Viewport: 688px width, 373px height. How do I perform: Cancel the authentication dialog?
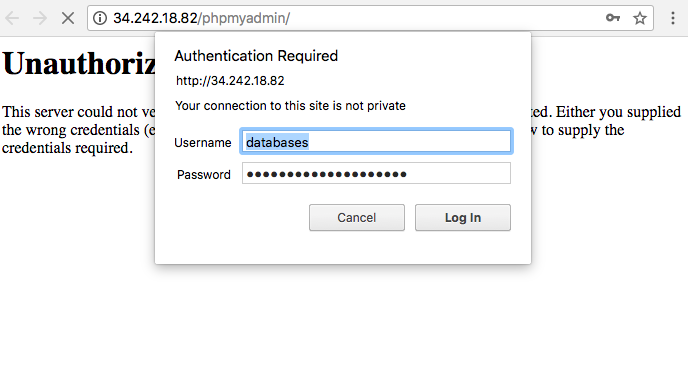[357, 218]
